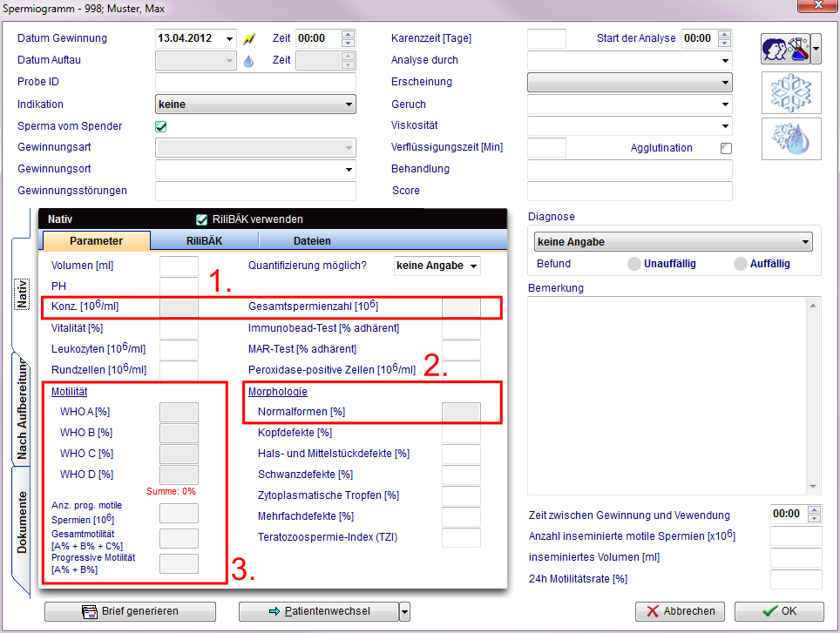Viewport: 840px width, 633px height.
Task: Click the snowflake freeze icon button
Action: click(791, 92)
